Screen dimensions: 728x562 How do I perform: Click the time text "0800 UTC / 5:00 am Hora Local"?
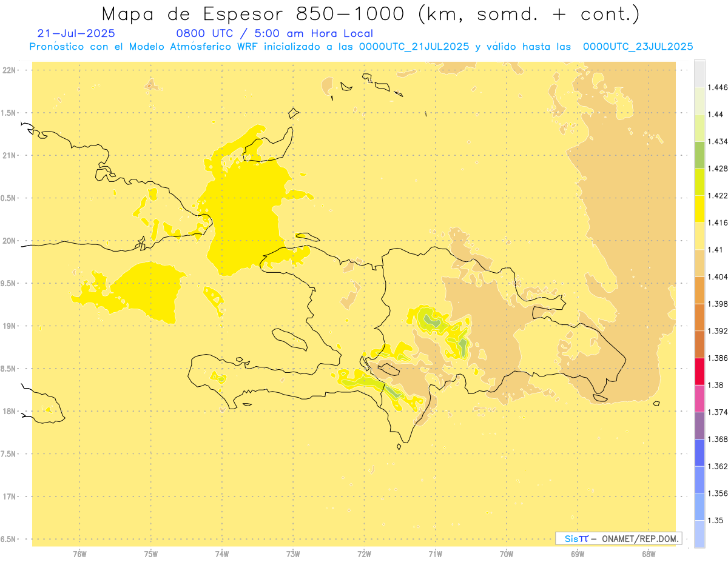click(274, 33)
